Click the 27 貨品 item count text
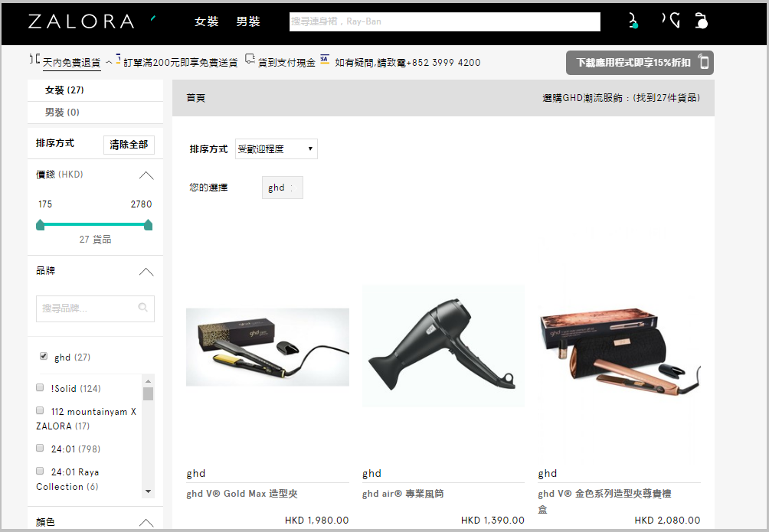The image size is (769, 532). (x=95, y=240)
